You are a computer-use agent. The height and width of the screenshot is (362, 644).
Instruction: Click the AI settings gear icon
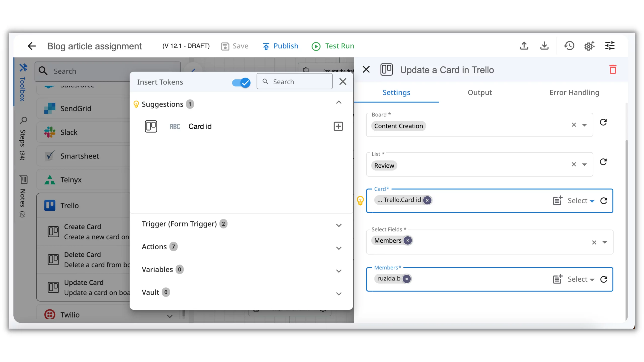click(x=589, y=46)
